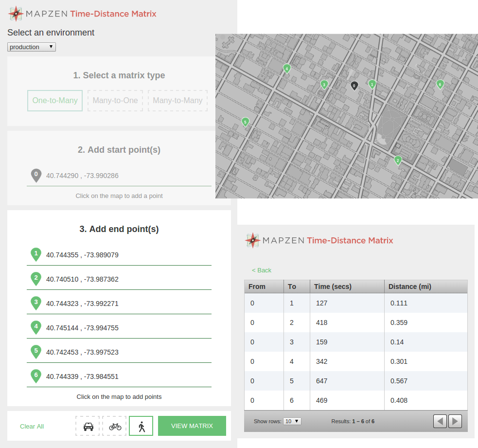478x448 pixels.
Task: Click the distance value 0.111
Action: tap(399, 303)
